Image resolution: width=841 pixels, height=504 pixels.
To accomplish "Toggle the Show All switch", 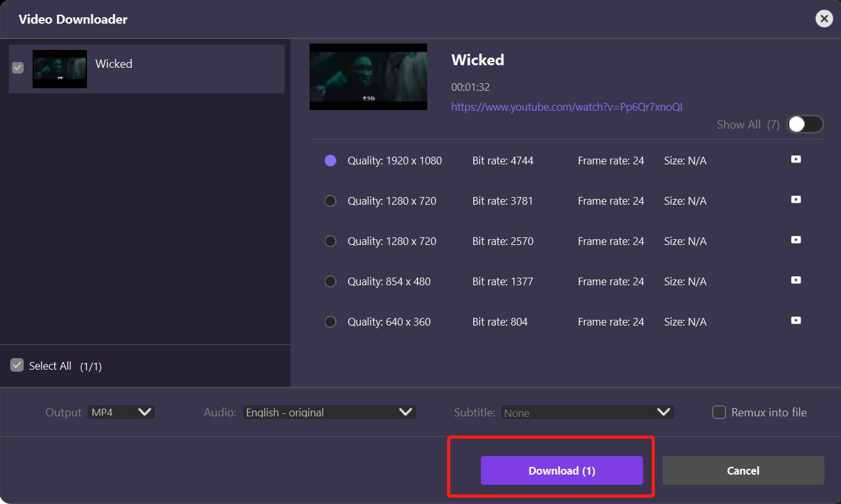I will click(805, 124).
